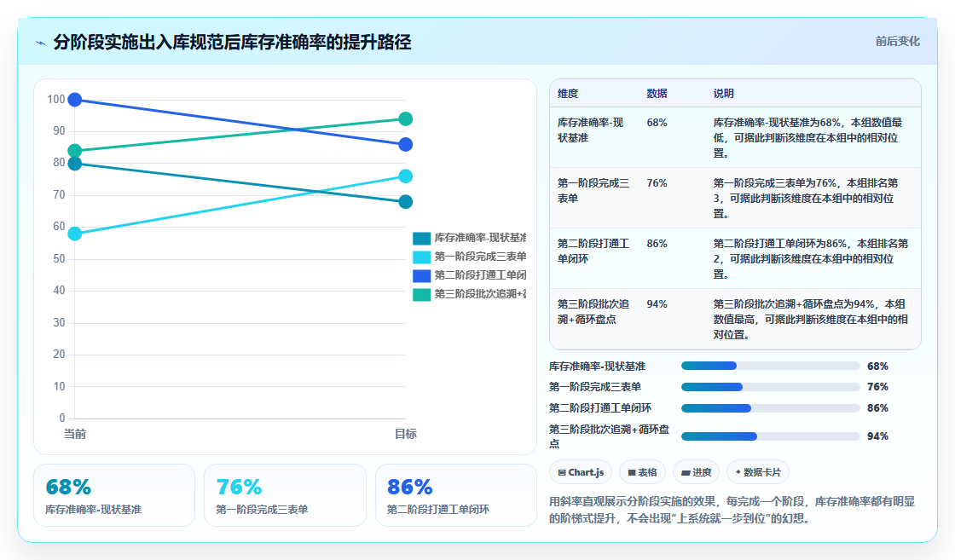This screenshot has width=955, height=560.
Task: Click the teal data point at 目标 68
Action: (x=406, y=201)
